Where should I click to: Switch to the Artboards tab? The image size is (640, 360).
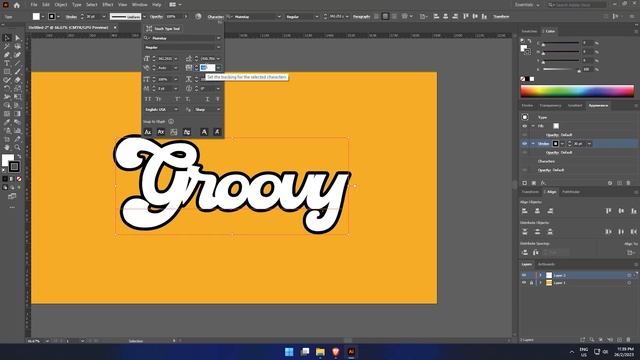point(546,264)
